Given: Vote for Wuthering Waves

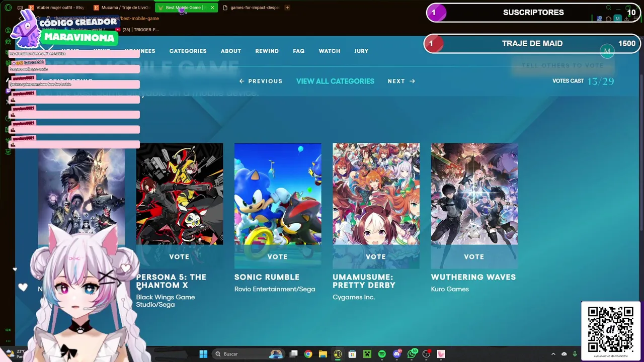Looking at the screenshot, I should pyautogui.click(x=474, y=256).
